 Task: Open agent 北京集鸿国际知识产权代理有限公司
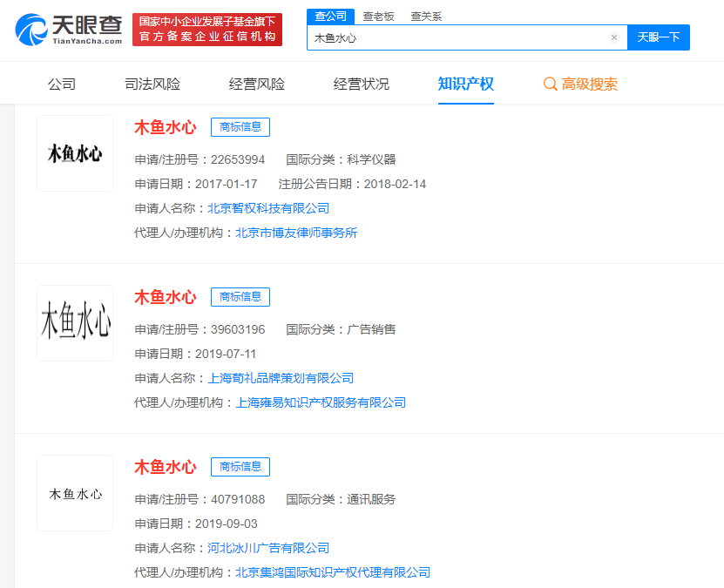pos(333,572)
